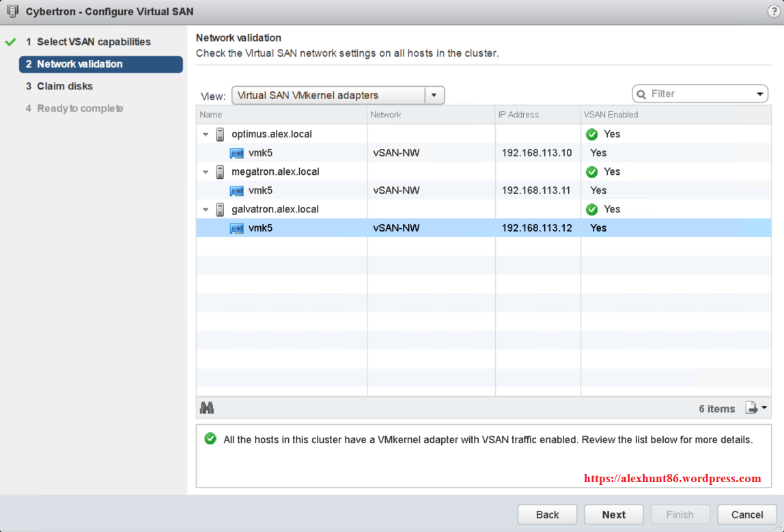Click the checkmark beside Select VSAN capabilities
This screenshot has height=532, width=784.
tap(10, 42)
